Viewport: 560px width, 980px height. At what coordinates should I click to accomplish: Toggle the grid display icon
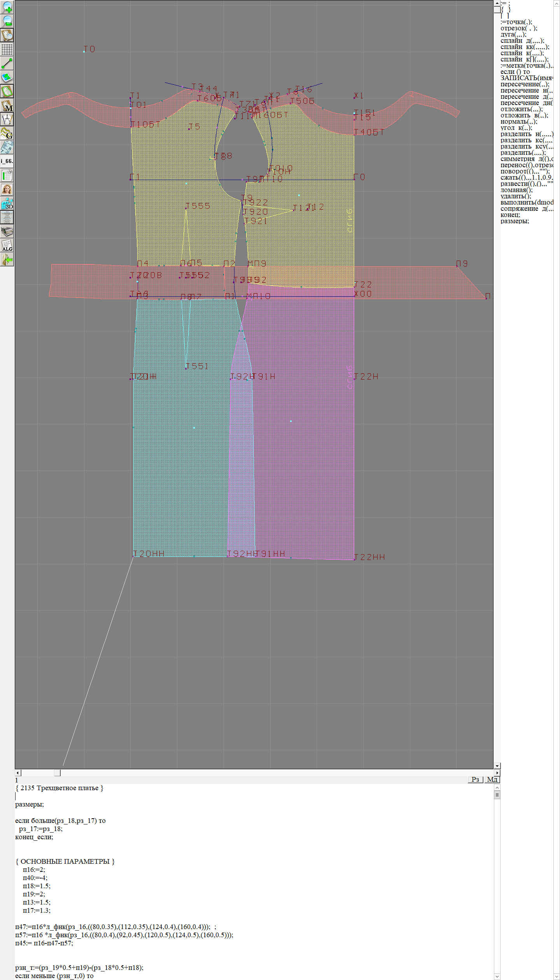tap(7, 49)
